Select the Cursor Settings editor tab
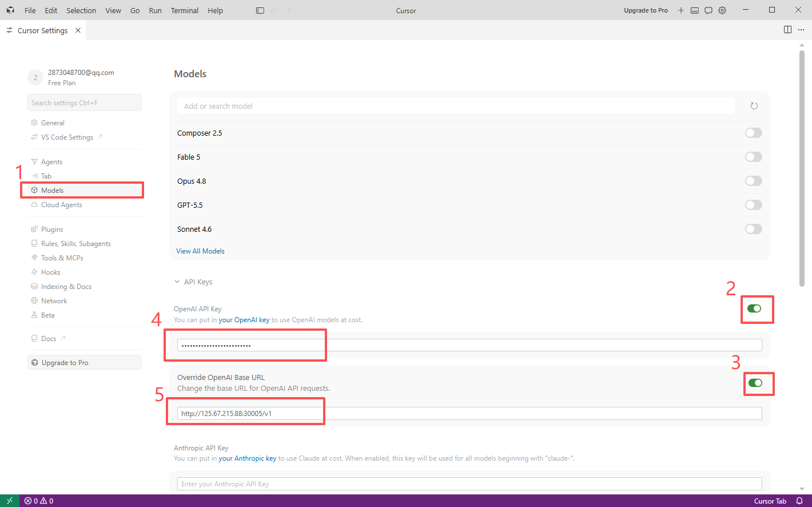This screenshot has width=812, height=507. (43, 30)
